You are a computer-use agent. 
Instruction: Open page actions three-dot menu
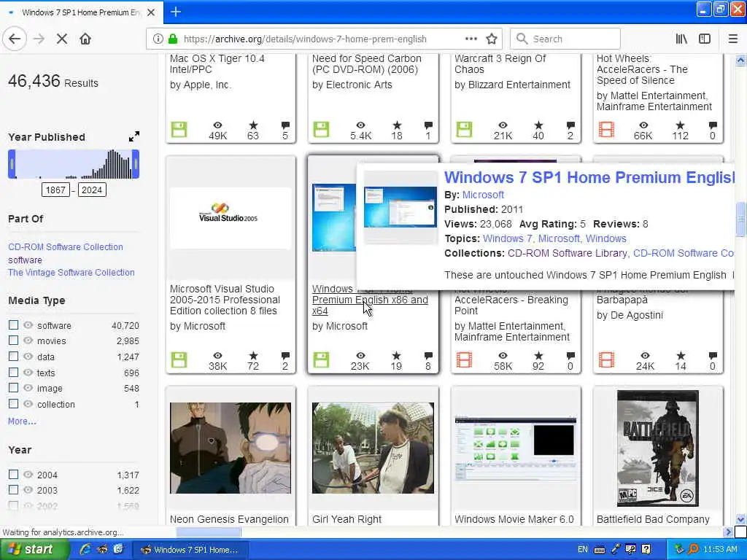click(x=471, y=39)
